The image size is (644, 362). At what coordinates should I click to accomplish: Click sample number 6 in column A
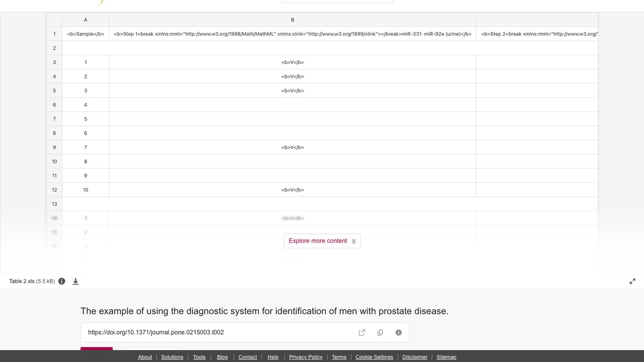tap(86, 133)
